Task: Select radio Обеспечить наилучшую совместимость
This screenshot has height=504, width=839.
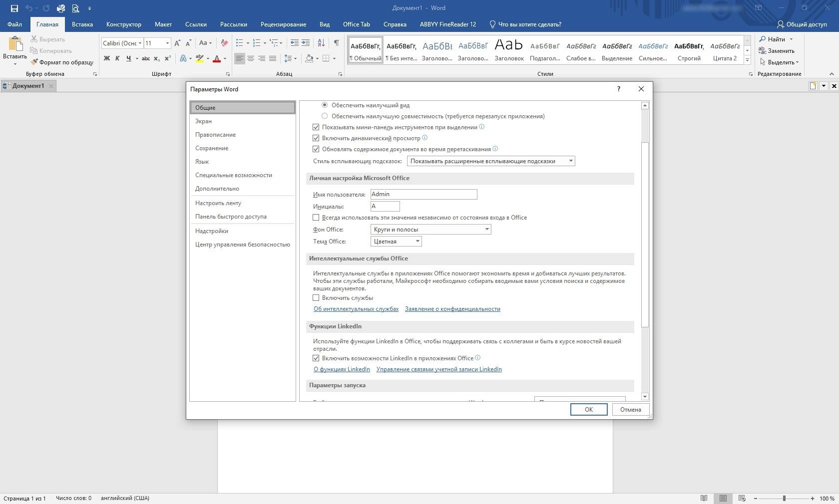Action: click(x=325, y=116)
